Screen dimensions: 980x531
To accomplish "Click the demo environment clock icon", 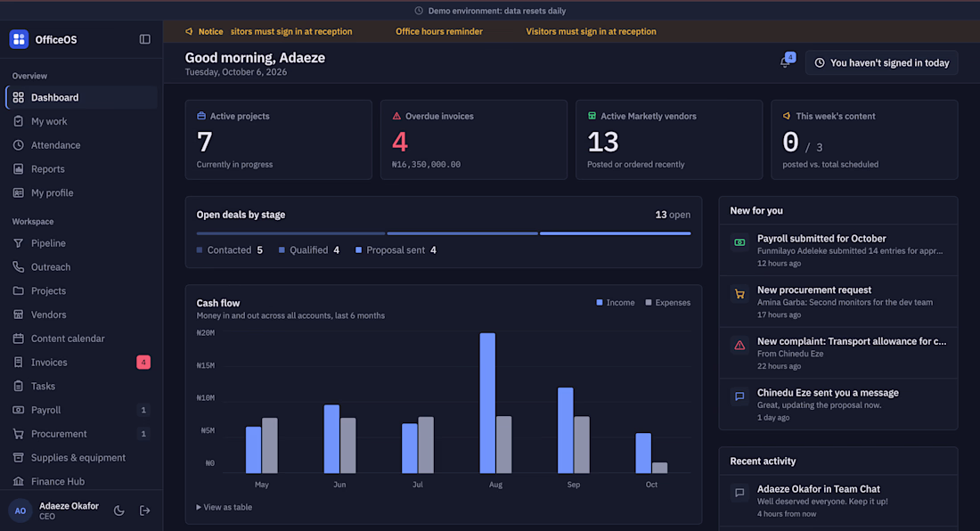I will pyautogui.click(x=419, y=11).
